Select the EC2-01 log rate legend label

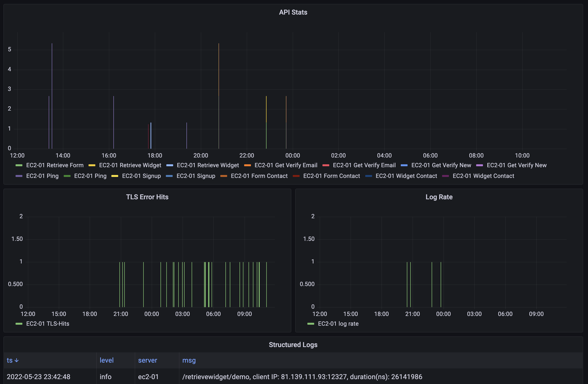[338, 324]
